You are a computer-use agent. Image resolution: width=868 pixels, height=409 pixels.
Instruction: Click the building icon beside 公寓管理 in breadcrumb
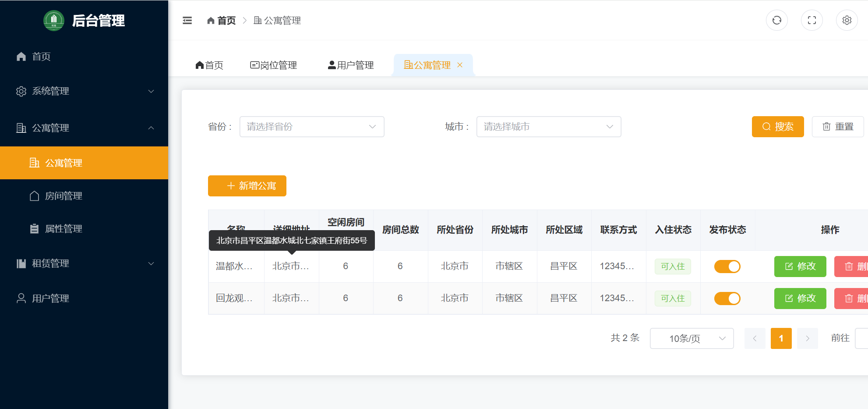[258, 21]
